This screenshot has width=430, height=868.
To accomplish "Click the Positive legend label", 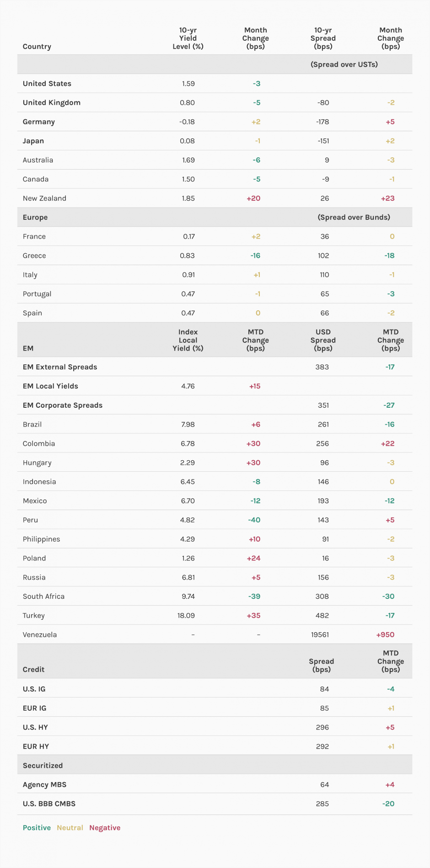I will pyautogui.click(x=37, y=828).
